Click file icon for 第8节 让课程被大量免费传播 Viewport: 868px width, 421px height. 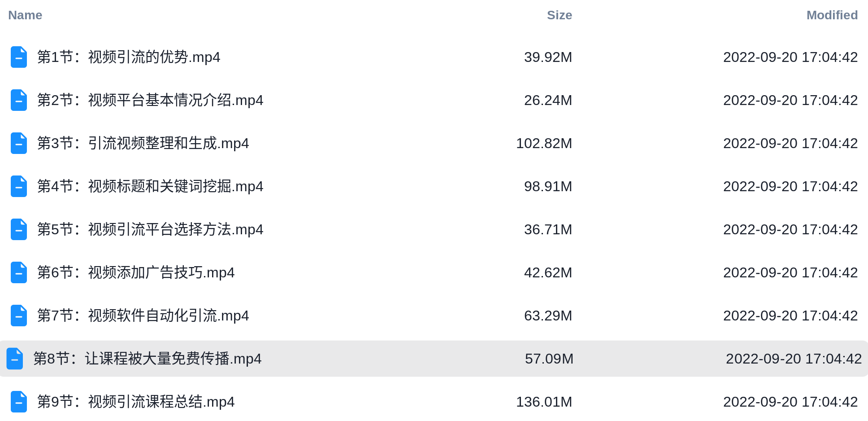coord(15,359)
